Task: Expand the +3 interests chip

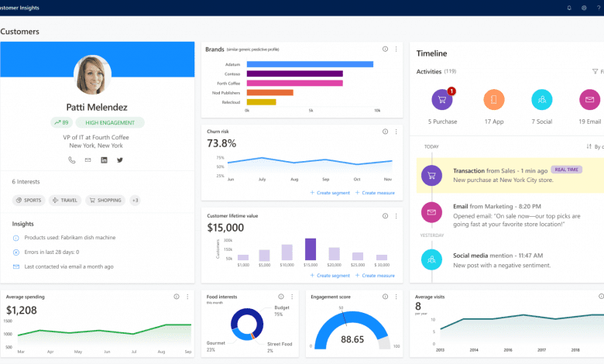Action: pos(135,201)
